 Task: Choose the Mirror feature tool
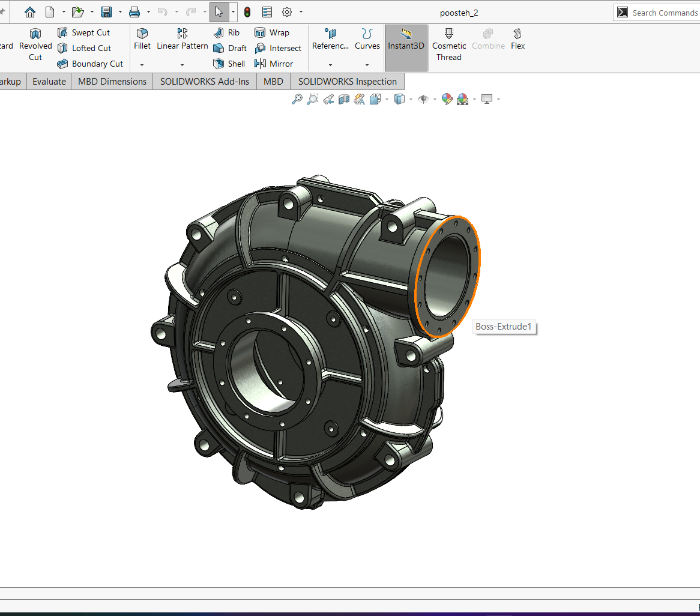(261, 64)
